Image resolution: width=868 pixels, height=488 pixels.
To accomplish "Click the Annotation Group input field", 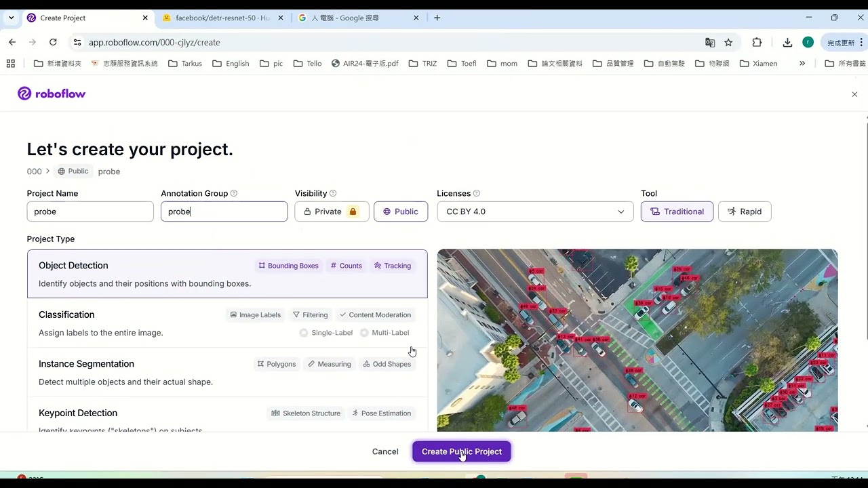I will 224,211.
